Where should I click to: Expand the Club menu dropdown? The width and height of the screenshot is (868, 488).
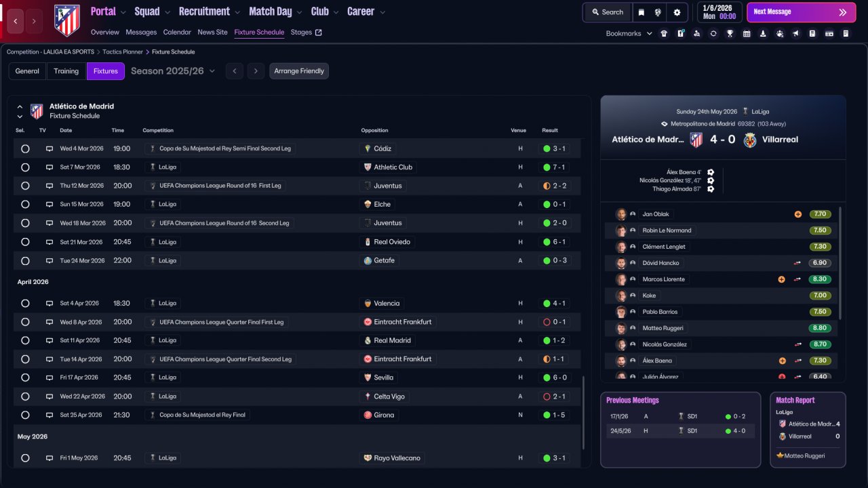pos(335,12)
